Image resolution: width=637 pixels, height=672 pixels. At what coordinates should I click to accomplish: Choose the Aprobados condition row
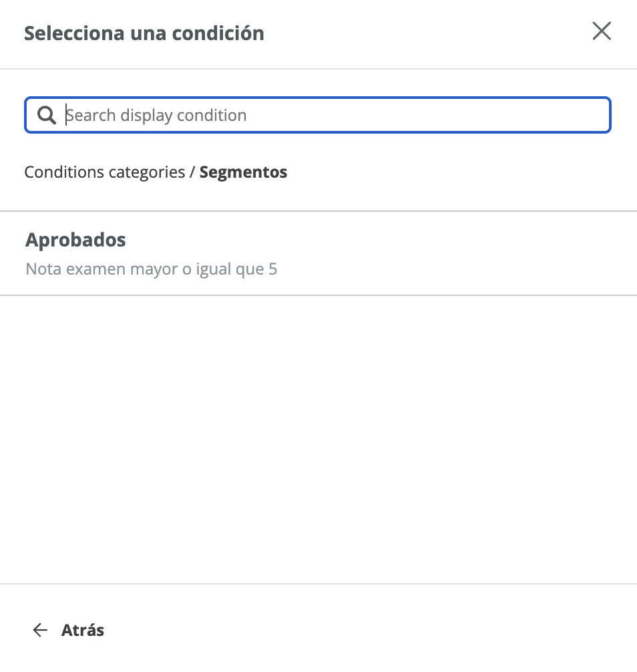[x=318, y=253]
